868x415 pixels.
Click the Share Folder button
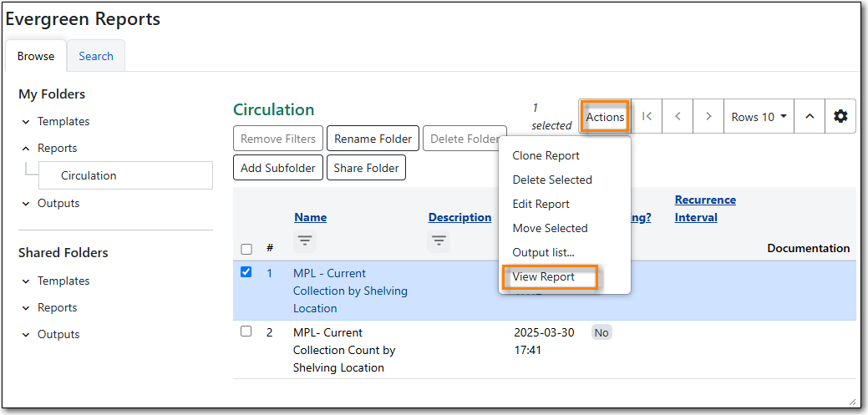coord(366,168)
